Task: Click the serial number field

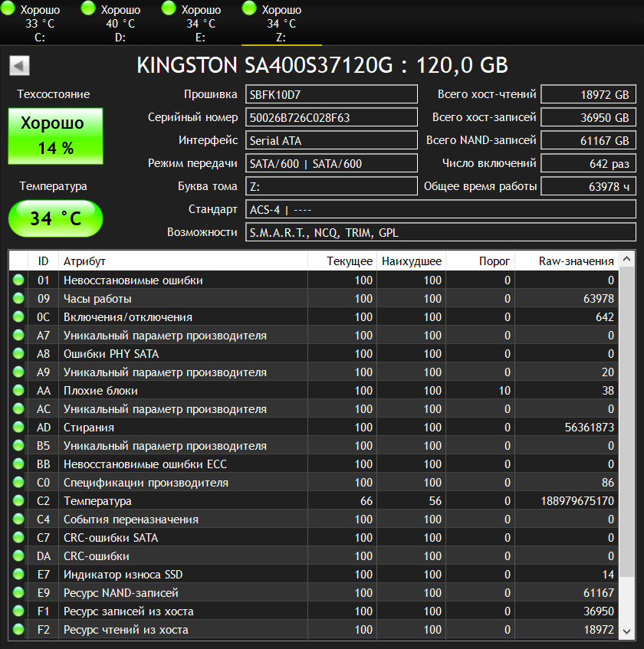Action: 332,118
